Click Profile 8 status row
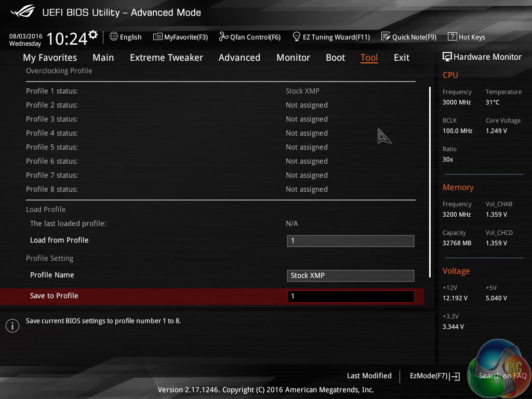 (220, 189)
